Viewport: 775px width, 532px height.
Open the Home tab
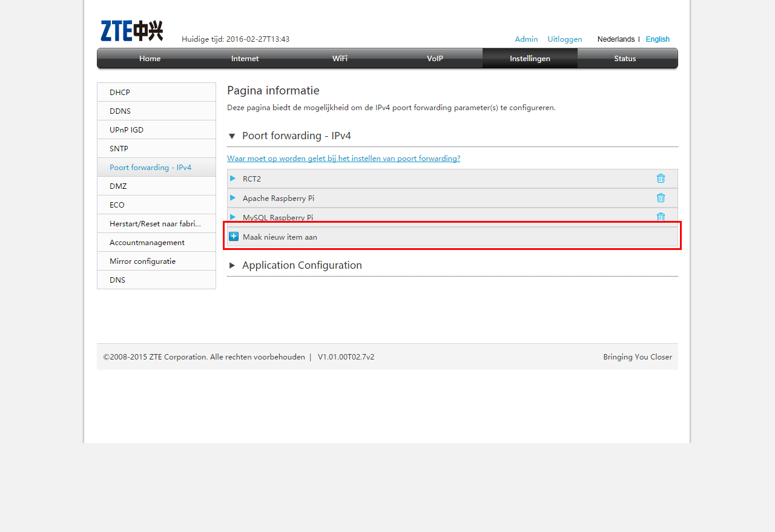(150, 59)
